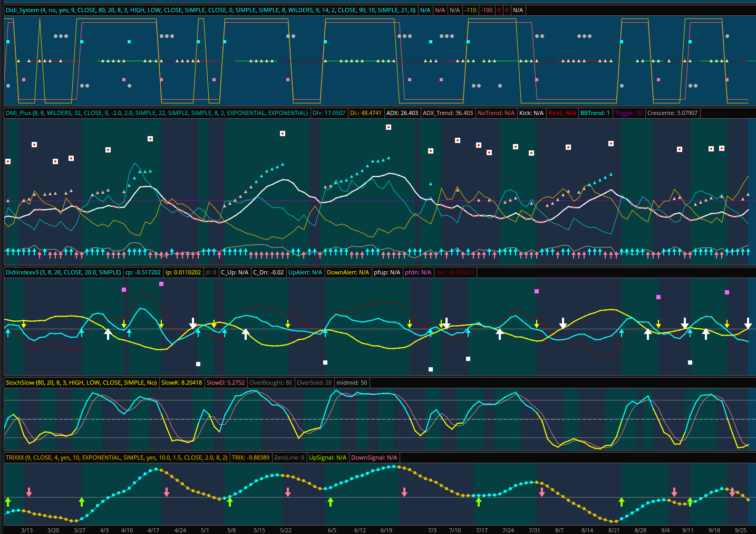The height and width of the screenshot is (534, 756).
Task: Click the OverBought 80 level tag
Action: (x=270, y=383)
